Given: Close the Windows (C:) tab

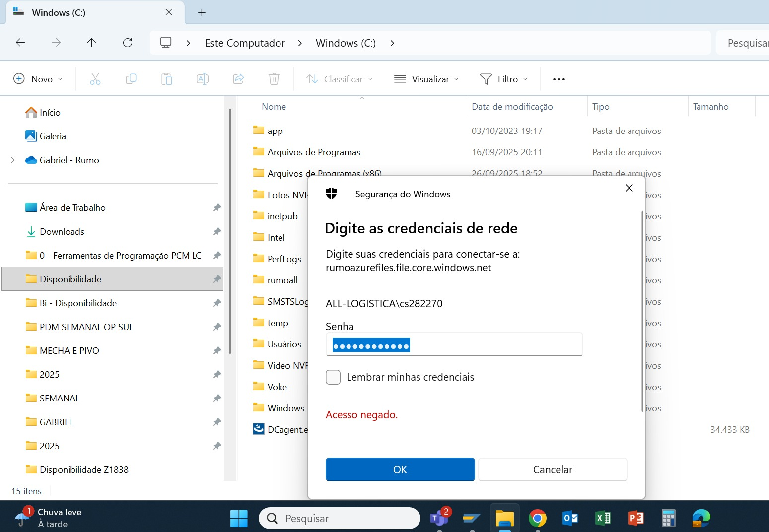Looking at the screenshot, I should pos(169,12).
